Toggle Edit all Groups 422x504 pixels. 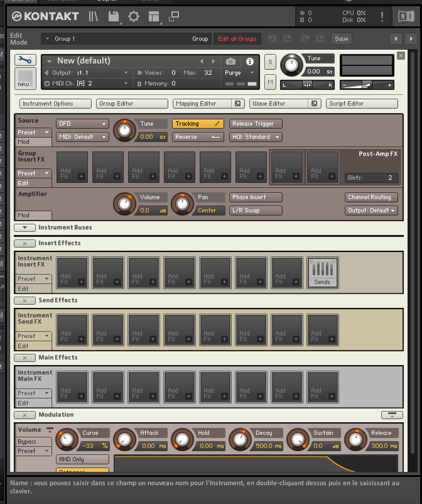pyautogui.click(x=237, y=39)
